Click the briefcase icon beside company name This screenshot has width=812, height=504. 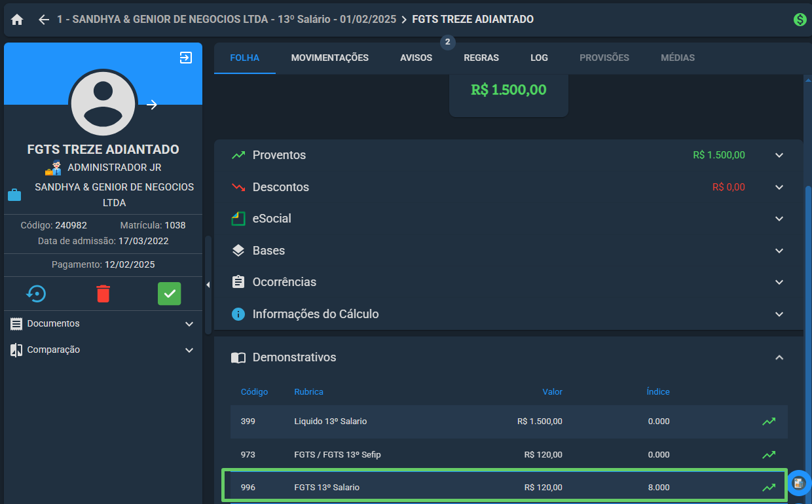coord(14,195)
